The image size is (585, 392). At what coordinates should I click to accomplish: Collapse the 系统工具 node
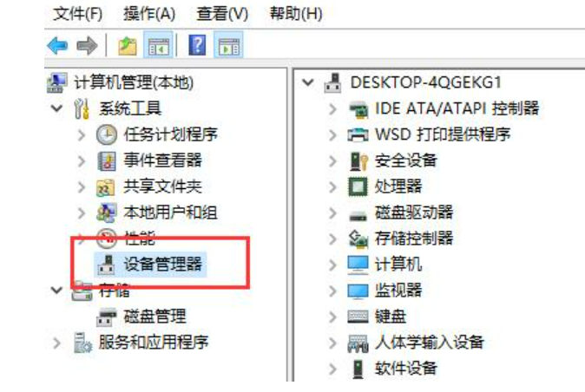pyautogui.click(x=56, y=108)
